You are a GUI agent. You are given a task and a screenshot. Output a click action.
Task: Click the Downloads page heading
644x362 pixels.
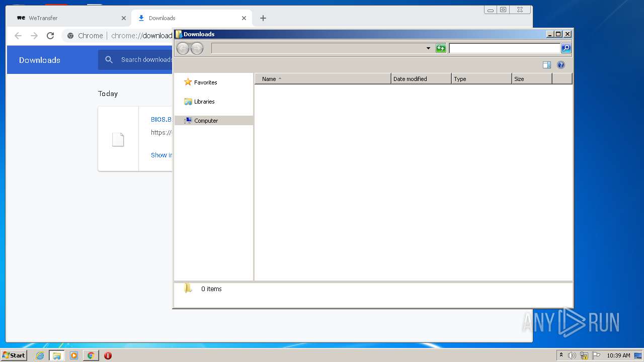pyautogui.click(x=40, y=60)
